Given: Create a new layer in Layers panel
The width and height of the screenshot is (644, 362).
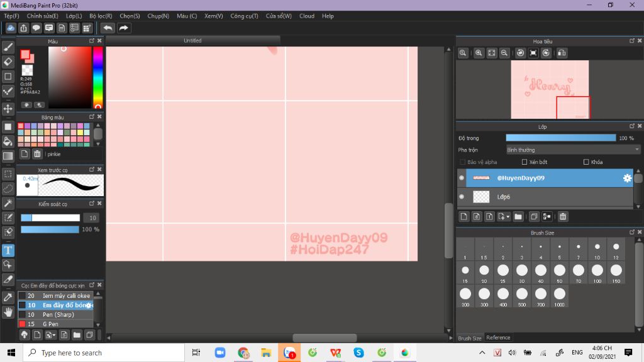Looking at the screenshot, I should 464,216.
